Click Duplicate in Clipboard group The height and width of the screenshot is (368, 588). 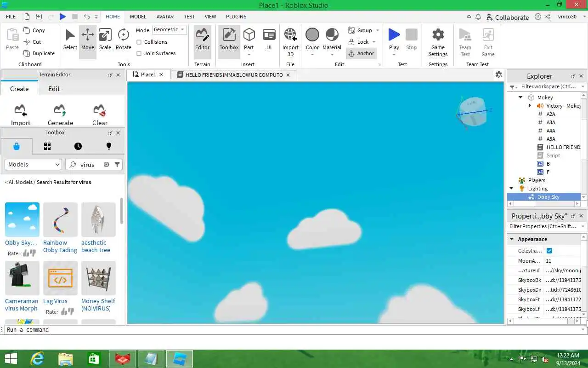[39, 53]
